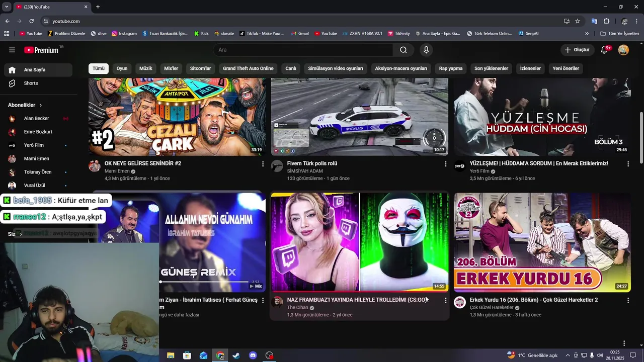
Task: Show more bookmarks with the chevron
Action: (587, 34)
